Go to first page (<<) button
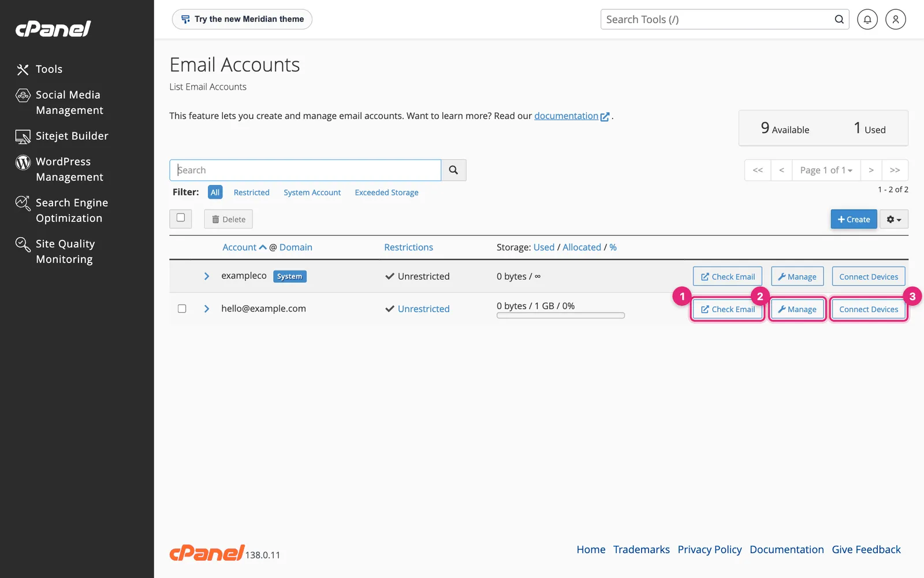 click(x=758, y=170)
